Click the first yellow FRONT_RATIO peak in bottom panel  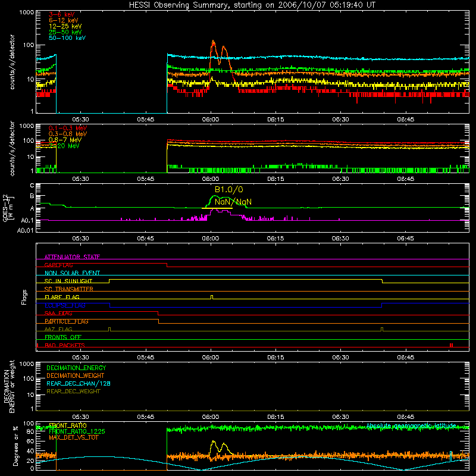pos(213,442)
